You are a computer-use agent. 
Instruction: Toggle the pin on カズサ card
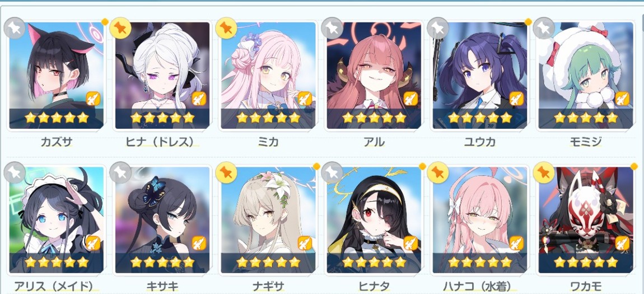(14, 28)
